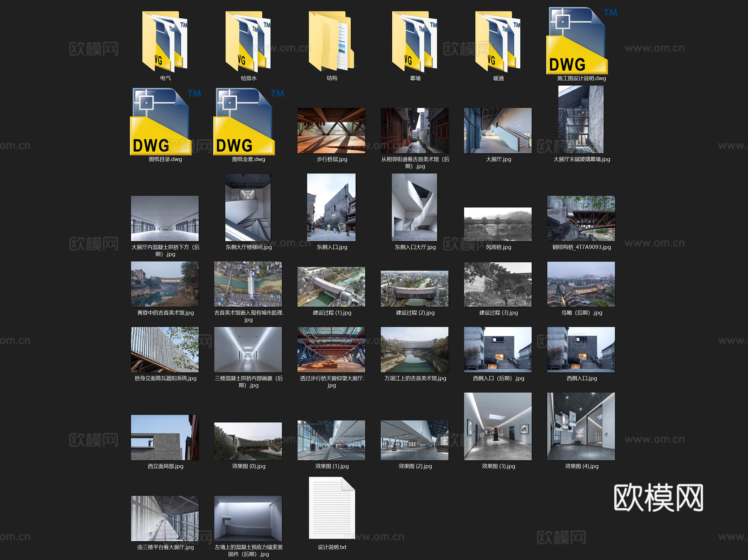Open the 给排水 folder

[248, 41]
